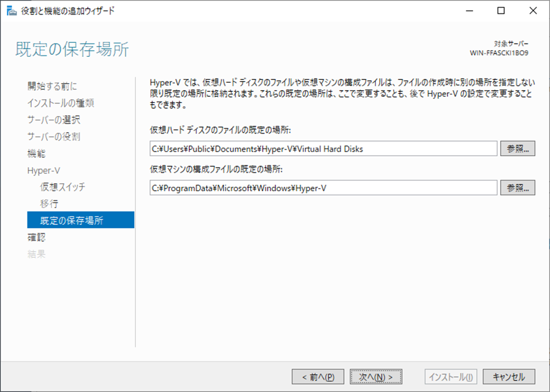Browse for the virtual hard disk location

click(x=517, y=149)
